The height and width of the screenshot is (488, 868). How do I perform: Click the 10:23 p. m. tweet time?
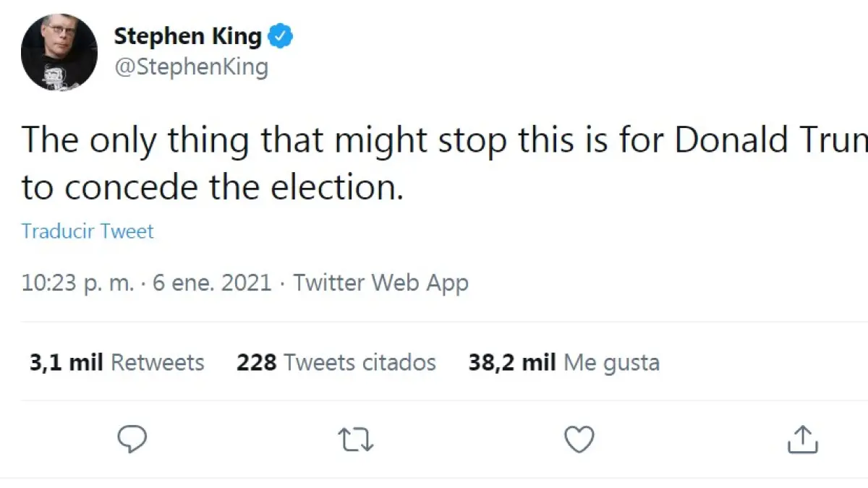pos(77,283)
